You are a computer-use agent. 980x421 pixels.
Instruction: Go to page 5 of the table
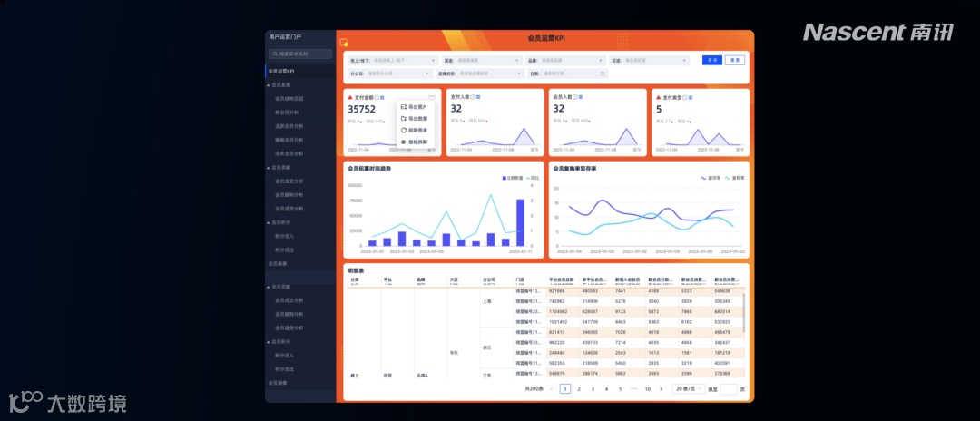[x=620, y=389]
